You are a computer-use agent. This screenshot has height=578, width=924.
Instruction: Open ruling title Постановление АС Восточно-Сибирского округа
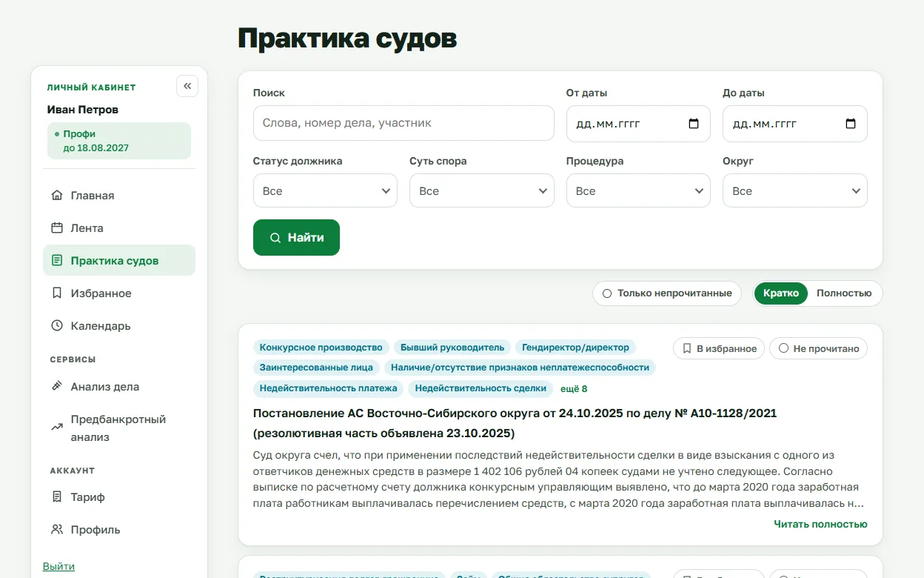[515, 423]
